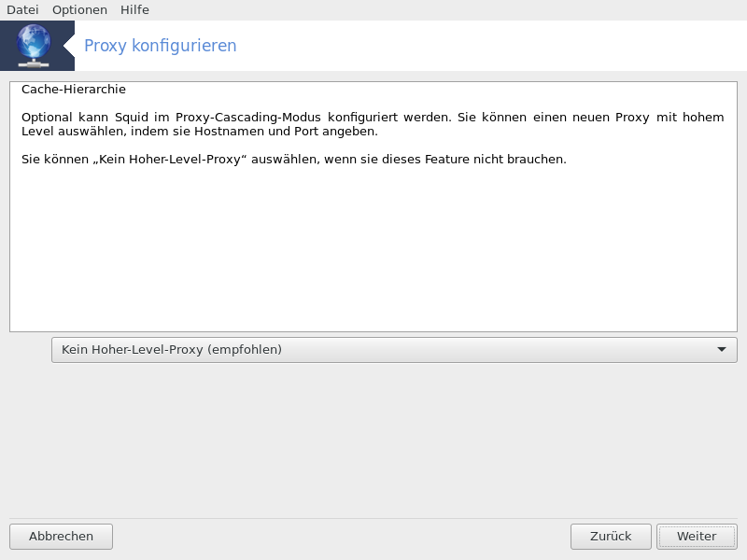Continue with the Weiter button
This screenshot has width=747, height=560.
697,537
